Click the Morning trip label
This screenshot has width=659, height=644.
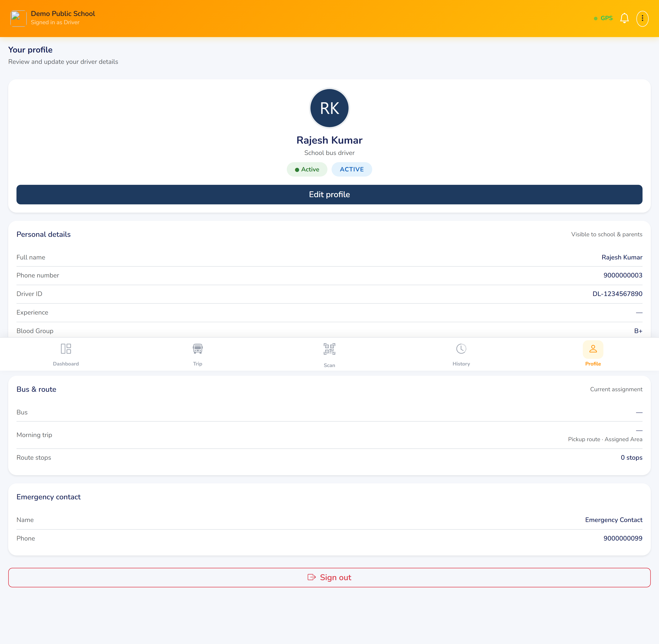[34, 435]
